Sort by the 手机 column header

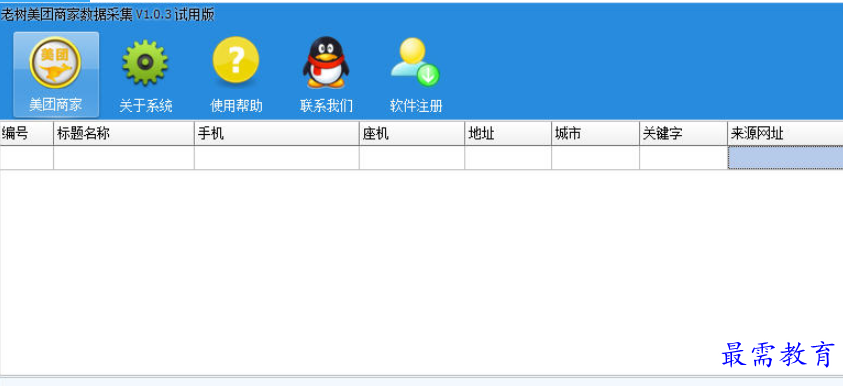(277, 134)
